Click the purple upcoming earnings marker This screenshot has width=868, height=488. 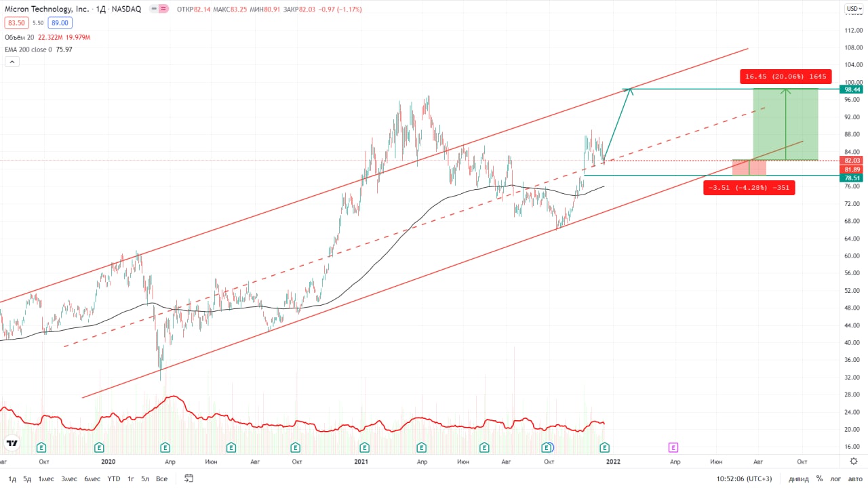(x=673, y=447)
